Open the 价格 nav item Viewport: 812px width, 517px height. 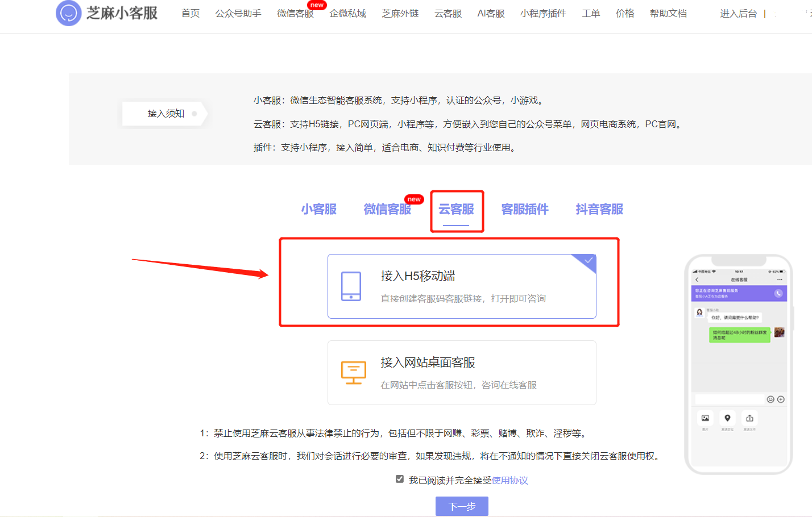point(625,13)
